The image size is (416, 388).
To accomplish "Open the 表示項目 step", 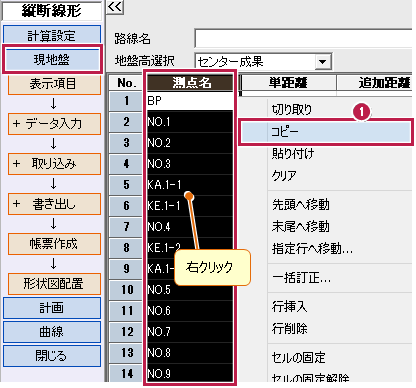I will [x=54, y=84].
